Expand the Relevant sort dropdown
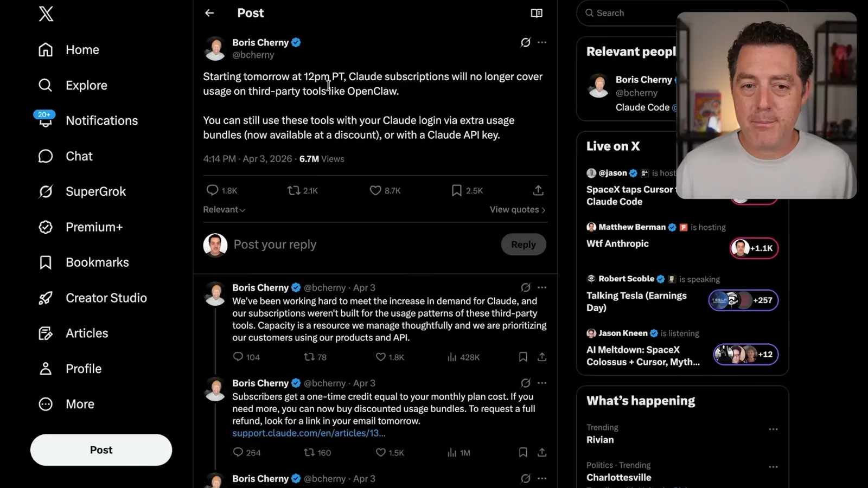This screenshot has width=868, height=488. click(x=224, y=209)
